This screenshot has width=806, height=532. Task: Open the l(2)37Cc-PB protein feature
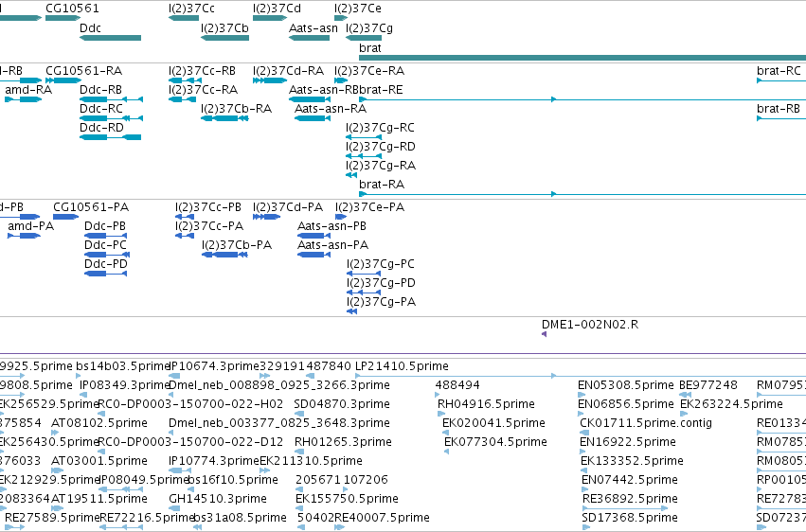tap(185, 217)
